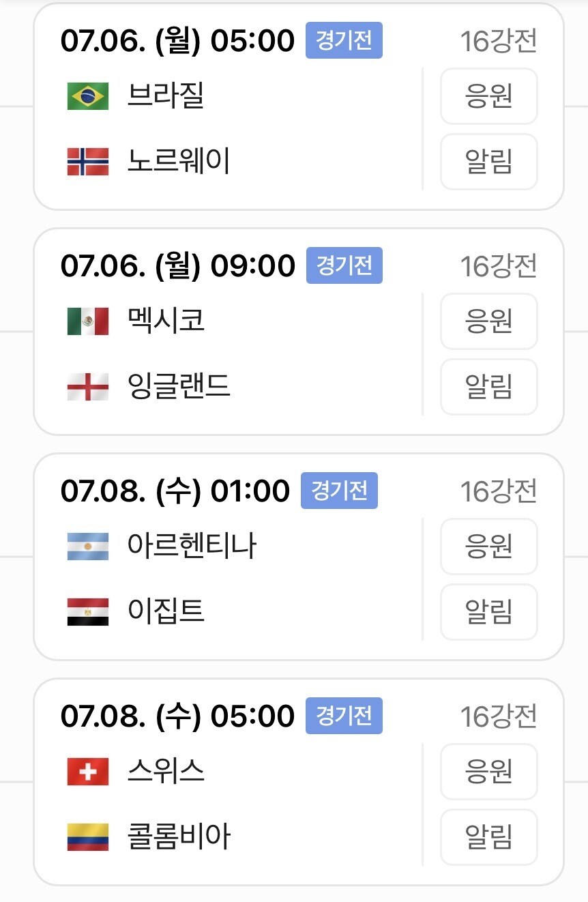Enable 알림 for Mexico vs England match
This screenshot has height=902, width=588.
[489, 387]
